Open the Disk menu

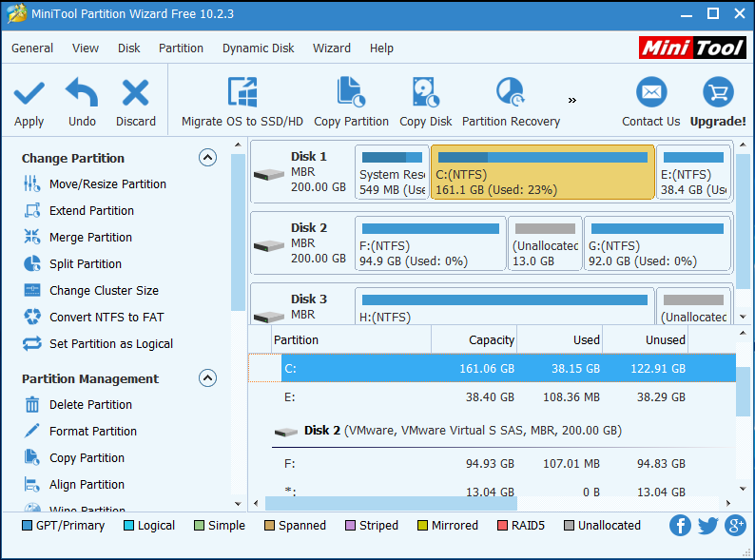point(129,48)
